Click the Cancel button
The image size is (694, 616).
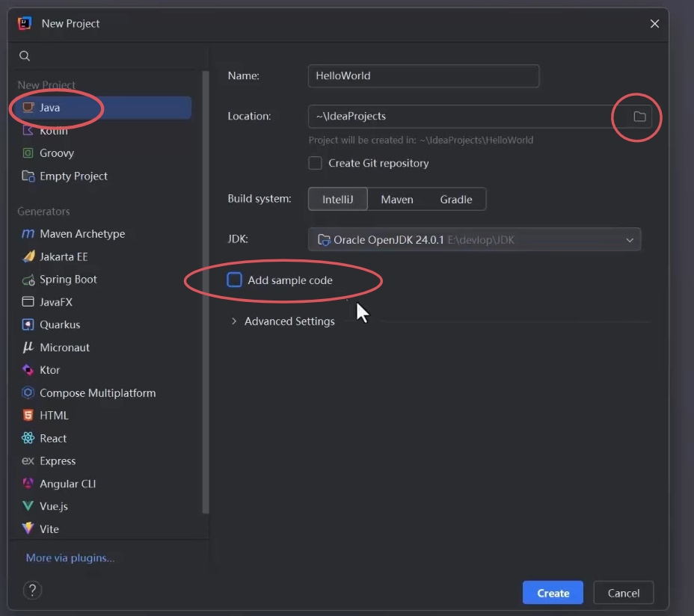[623, 593]
